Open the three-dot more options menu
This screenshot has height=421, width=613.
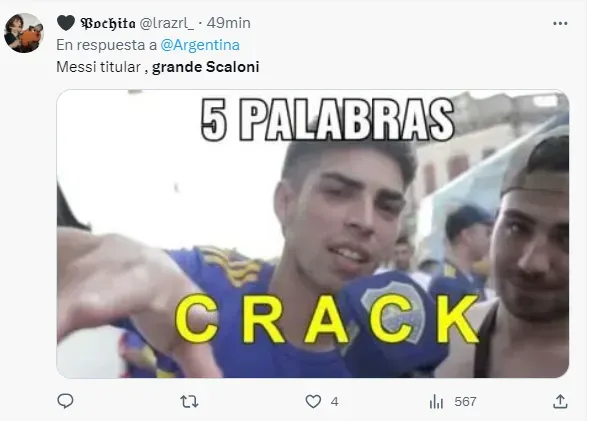[560, 23]
